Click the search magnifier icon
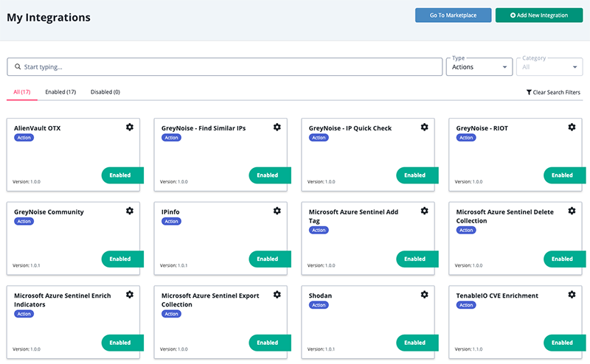This screenshot has height=364, width=590. pos(18,66)
